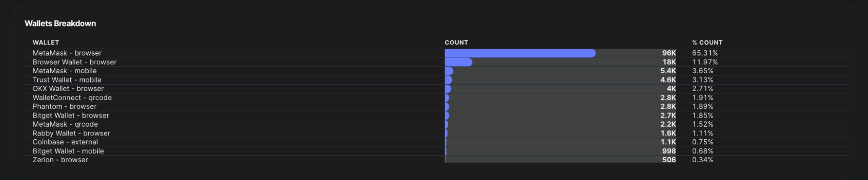868x180 pixels.
Task: Select the Phantom - browser row
Action: tap(436, 106)
